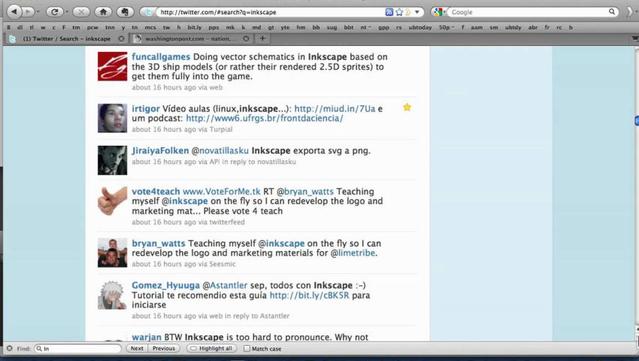639x361 pixels.
Task: Click the yellow favorite star on irtigor's tweet
Action: 407,108
